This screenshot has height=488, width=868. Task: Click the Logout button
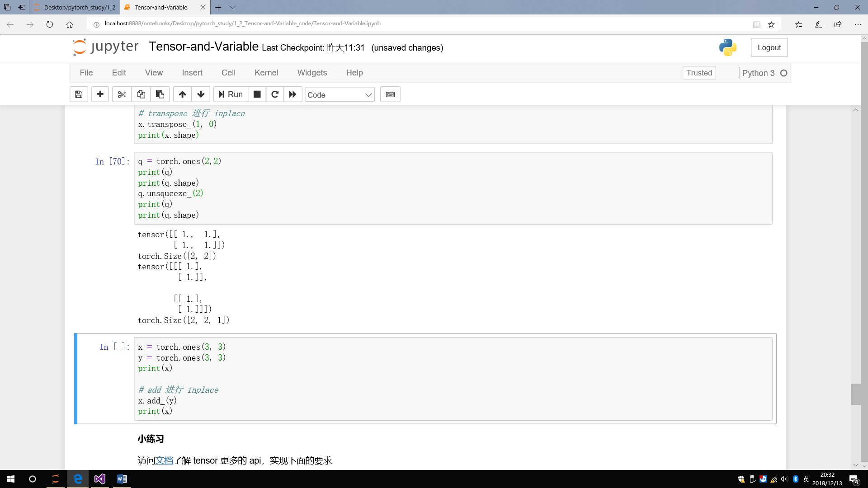click(769, 47)
